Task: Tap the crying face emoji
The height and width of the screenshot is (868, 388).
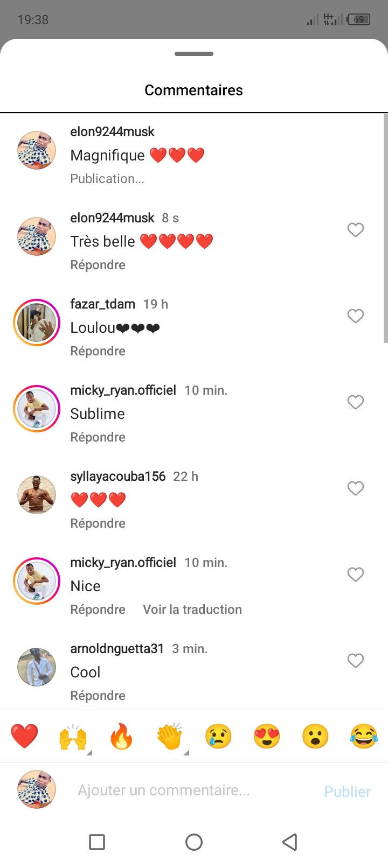Action: click(218, 736)
